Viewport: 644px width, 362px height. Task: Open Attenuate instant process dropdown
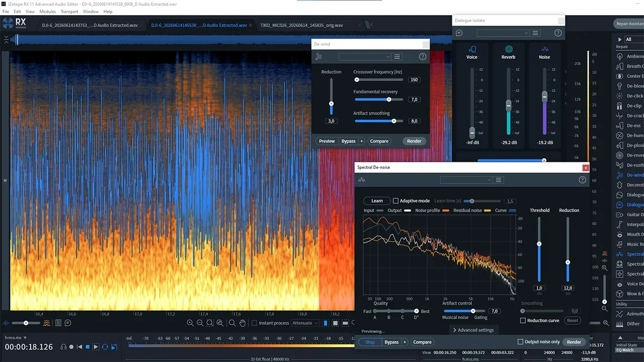pos(305,323)
